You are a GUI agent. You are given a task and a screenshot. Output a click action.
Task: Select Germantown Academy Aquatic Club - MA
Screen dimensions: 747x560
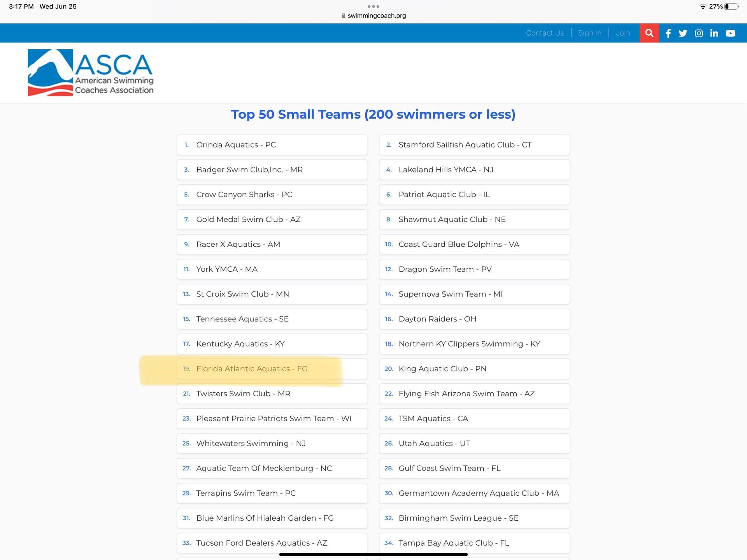point(474,493)
